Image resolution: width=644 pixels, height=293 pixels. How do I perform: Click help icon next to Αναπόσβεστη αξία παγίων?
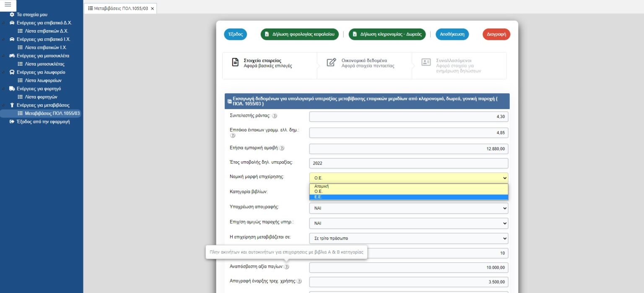(286, 267)
